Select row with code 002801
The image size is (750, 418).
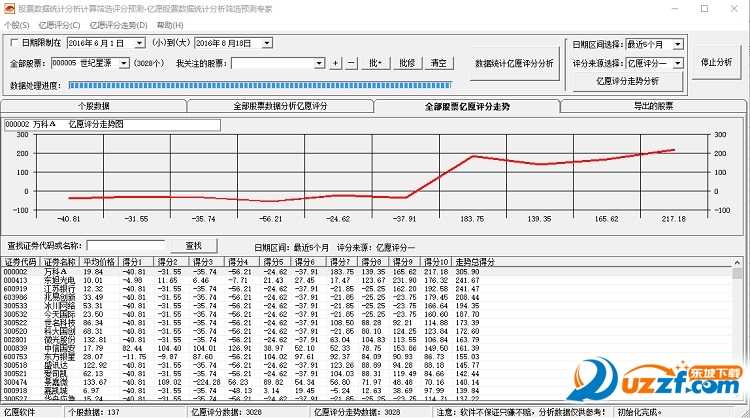[366, 340]
